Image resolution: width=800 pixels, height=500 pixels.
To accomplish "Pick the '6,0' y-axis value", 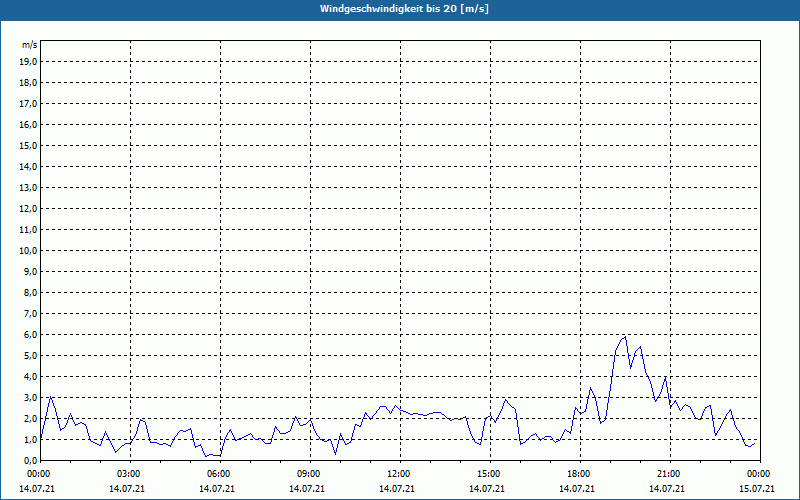I will 30,334.
